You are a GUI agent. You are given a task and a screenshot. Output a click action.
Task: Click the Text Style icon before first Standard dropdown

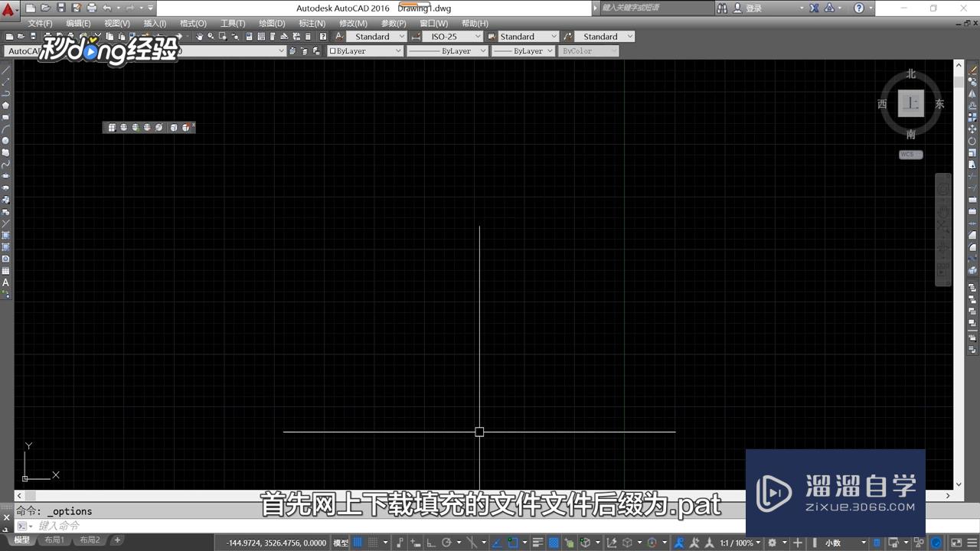pos(339,36)
